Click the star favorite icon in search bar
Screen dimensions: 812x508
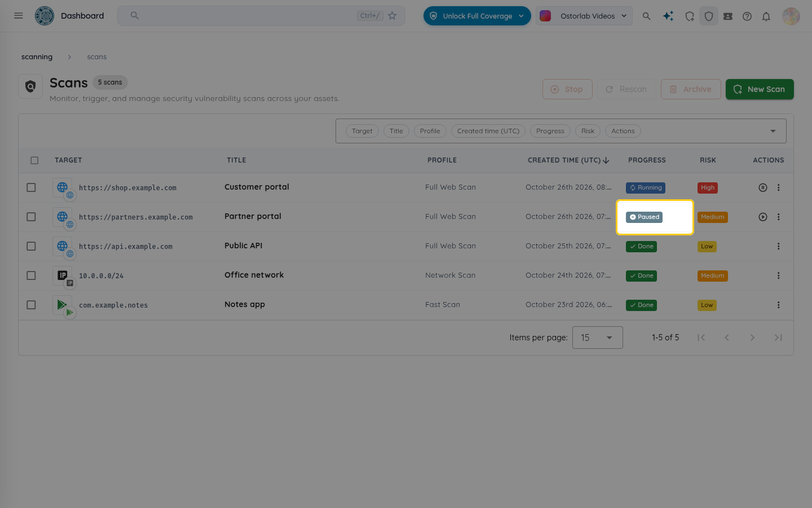[x=392, y=16]
